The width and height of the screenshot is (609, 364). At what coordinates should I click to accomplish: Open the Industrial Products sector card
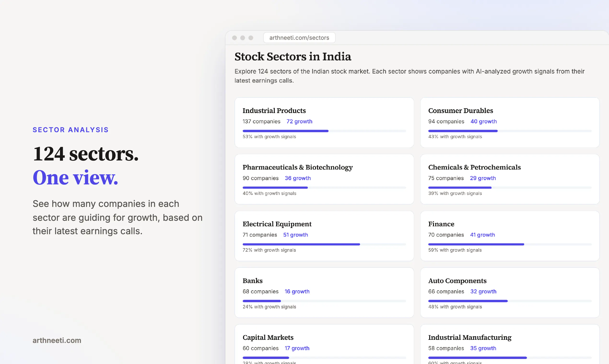(x=324, y=123)
